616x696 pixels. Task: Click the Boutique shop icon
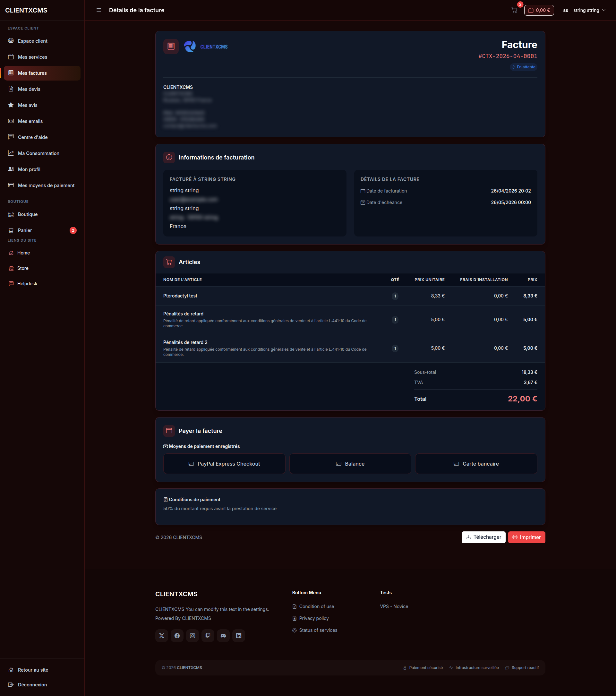11,214
